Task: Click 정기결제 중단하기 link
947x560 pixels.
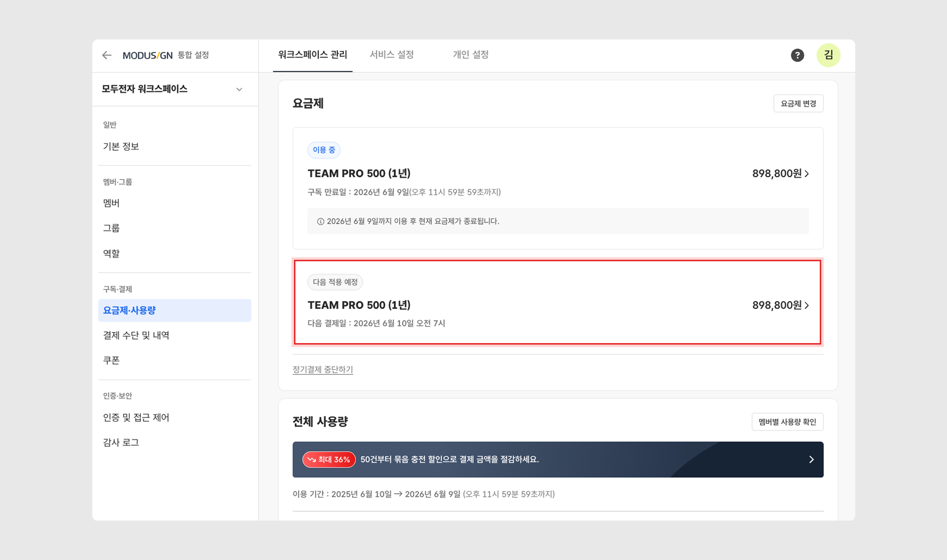Action: click(x=323, y=369)
